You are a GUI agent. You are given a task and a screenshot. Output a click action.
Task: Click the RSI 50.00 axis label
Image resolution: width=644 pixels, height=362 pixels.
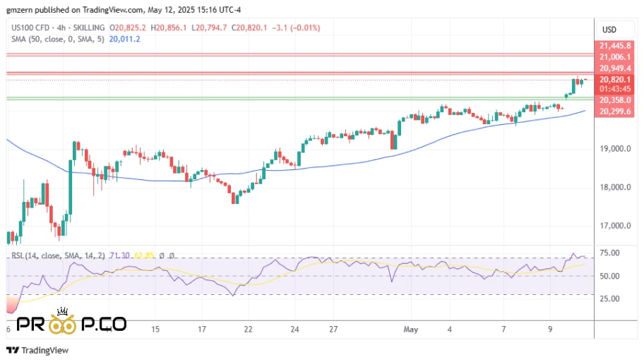click(609, 276)
